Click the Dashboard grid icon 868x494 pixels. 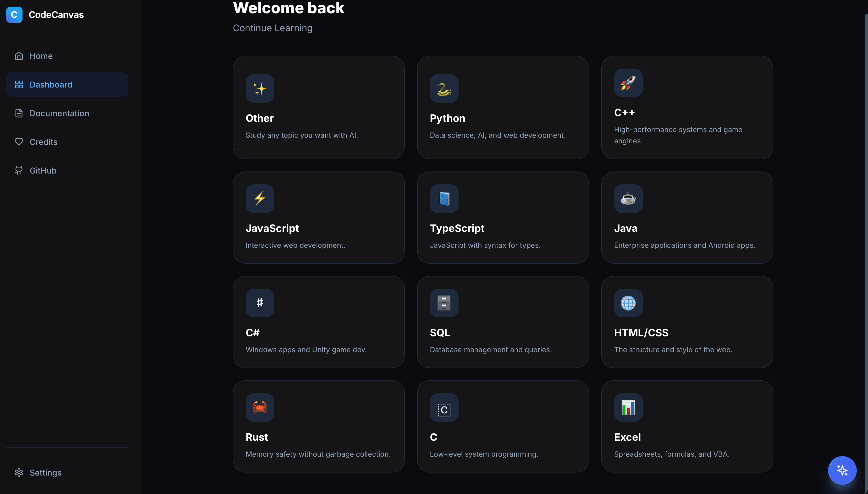point(19,84)
